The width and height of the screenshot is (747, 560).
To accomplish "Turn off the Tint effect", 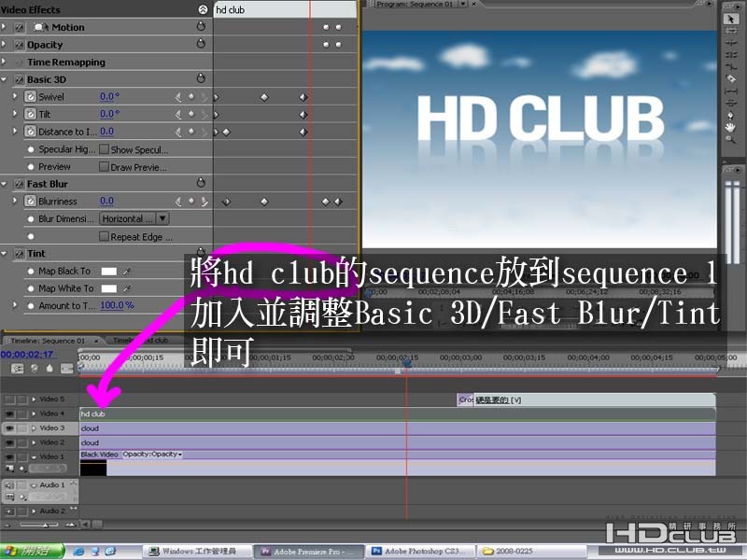I will tap(19, 254).
